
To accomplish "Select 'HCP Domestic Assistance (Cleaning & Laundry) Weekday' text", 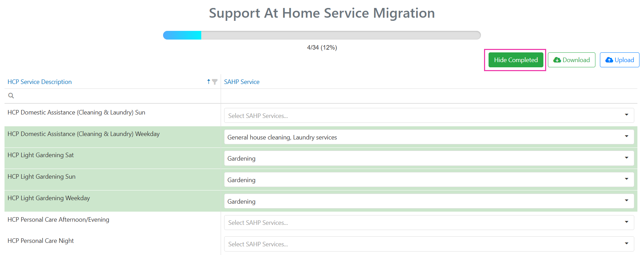I will tap(84, 134).
